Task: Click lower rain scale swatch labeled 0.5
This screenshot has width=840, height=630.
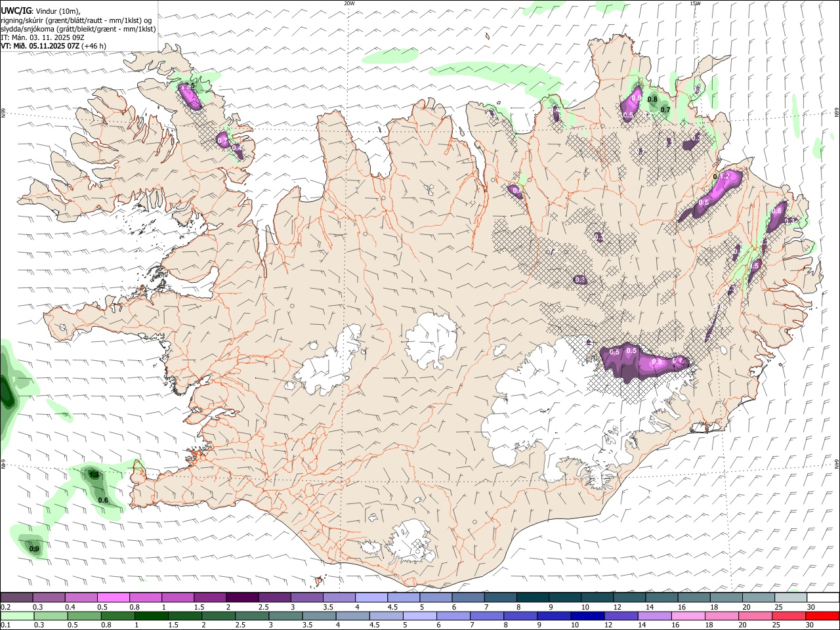Action: 84,616
